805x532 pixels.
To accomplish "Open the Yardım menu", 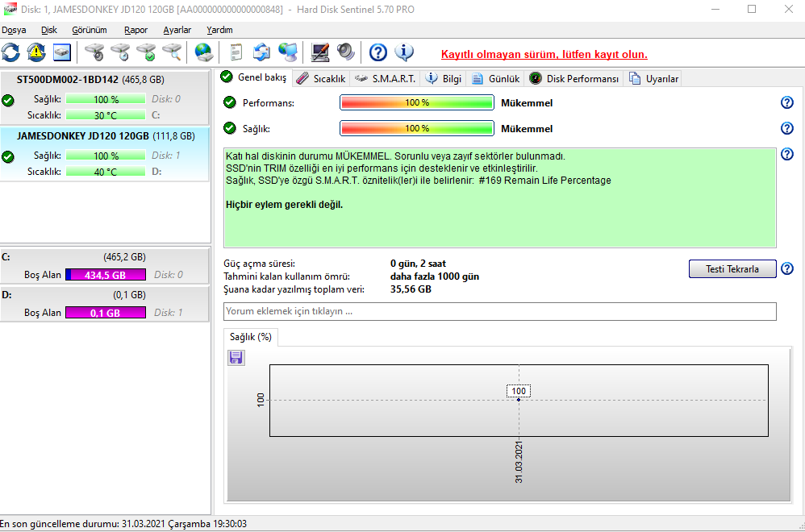I will [x=219, y=31].
